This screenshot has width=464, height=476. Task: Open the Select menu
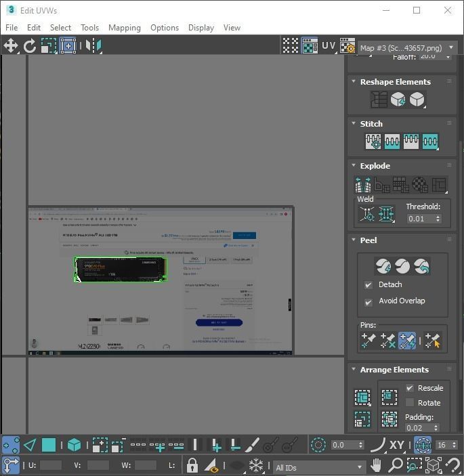(x=60, y=28)
